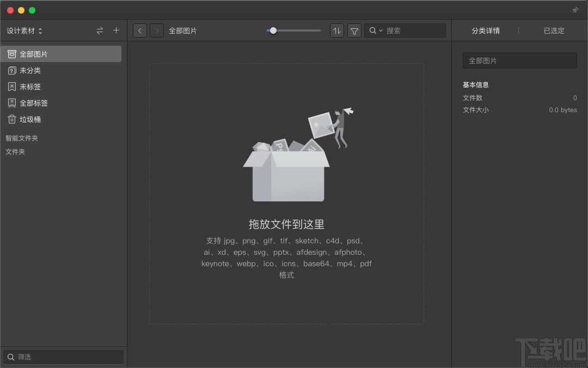Toggle the forward navigation arrow
This screenshot has height=368, width=588.
tap(157, 30)
